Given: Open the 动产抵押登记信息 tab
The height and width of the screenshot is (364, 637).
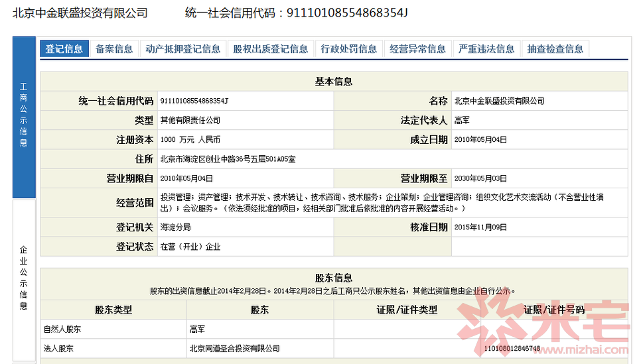Looking at the screenshot, I should click(183, 48).
